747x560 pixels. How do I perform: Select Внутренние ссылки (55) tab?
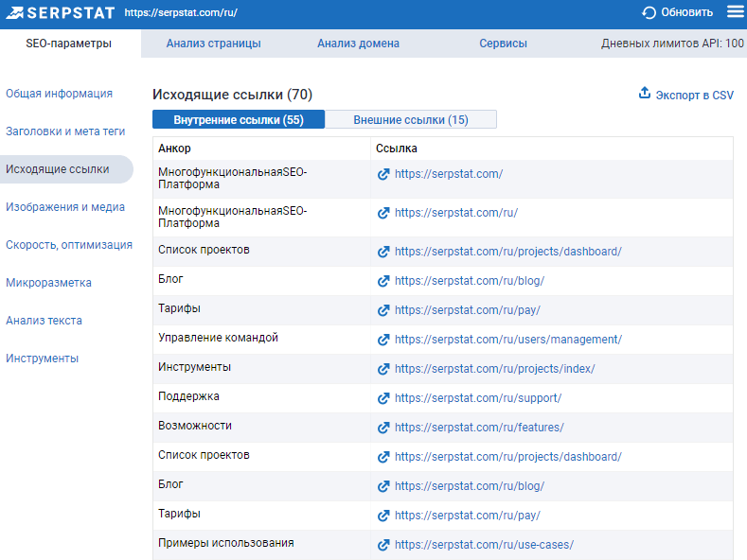[239, 119]
